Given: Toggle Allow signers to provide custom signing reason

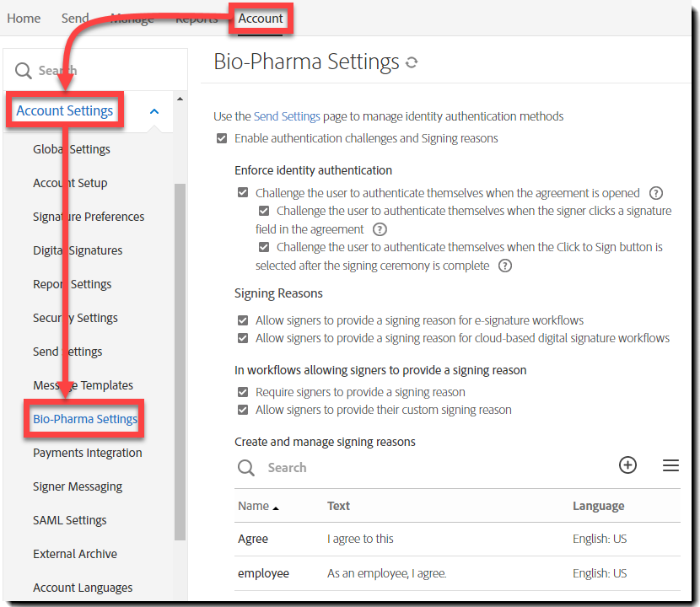Looking at the screenshot, I should pyautogui.click(x=243, y=410).
